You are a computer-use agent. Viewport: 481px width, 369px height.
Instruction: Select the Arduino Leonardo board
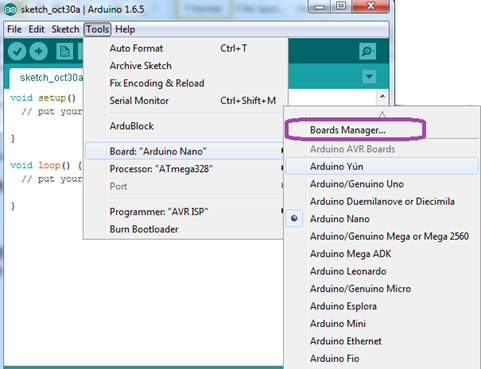[x=382, y=271]
